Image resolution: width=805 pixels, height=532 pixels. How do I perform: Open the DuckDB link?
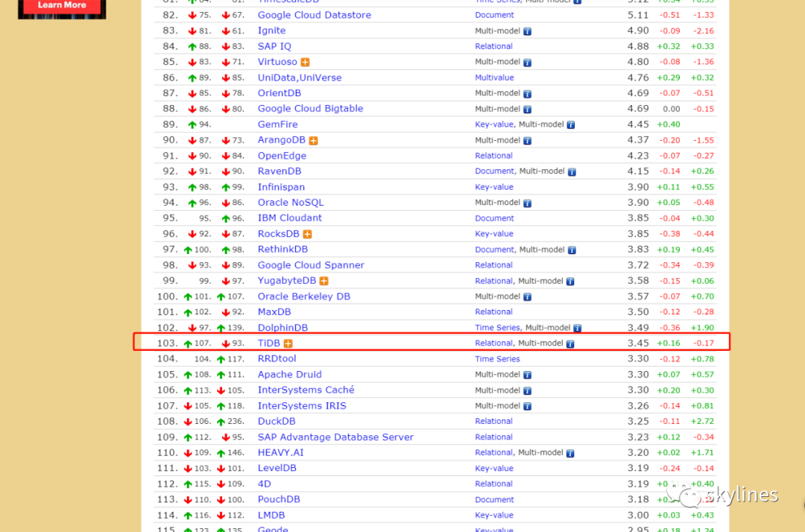tap(277, 421)
